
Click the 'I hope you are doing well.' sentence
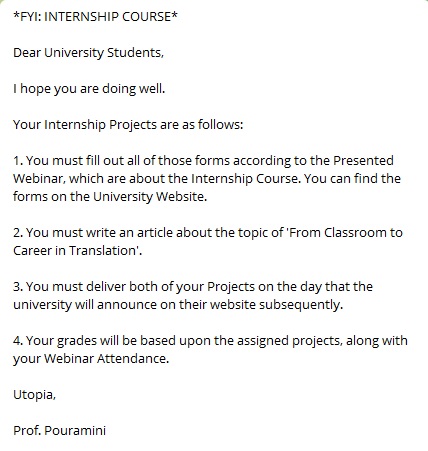[x=89, y=89]
